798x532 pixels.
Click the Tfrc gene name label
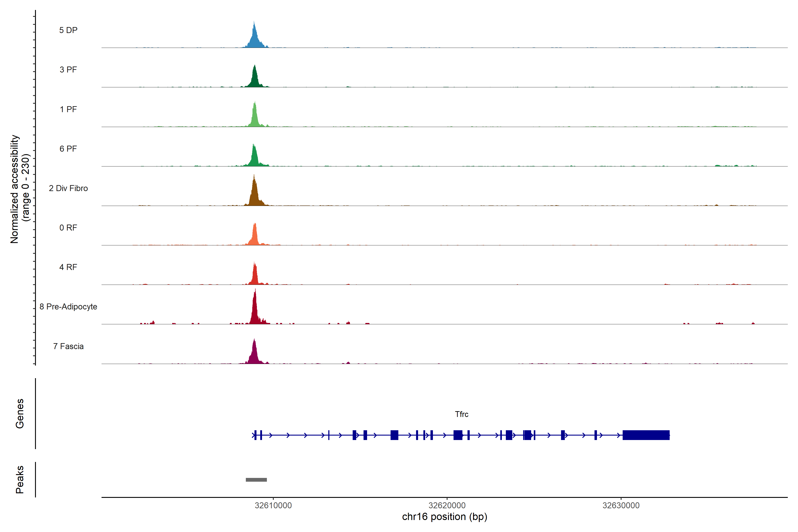pos(462,414)
